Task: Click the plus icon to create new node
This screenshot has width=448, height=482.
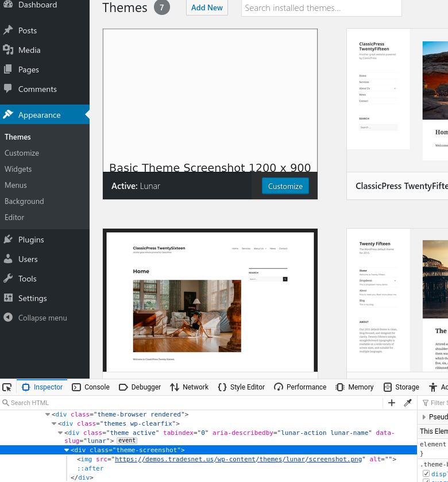Action: tap(392, 403)
